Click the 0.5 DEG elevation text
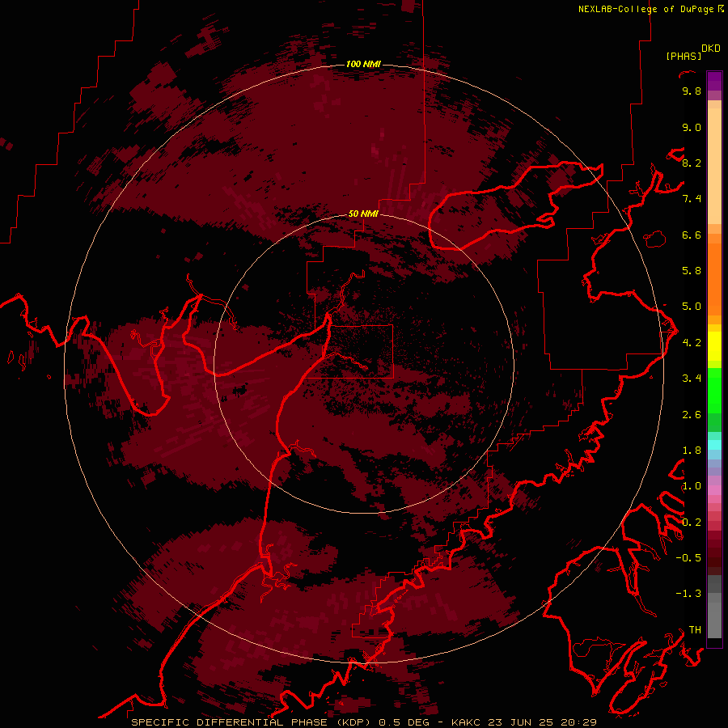The width and height of the screenshot is (728, 728). coord(404,722)
